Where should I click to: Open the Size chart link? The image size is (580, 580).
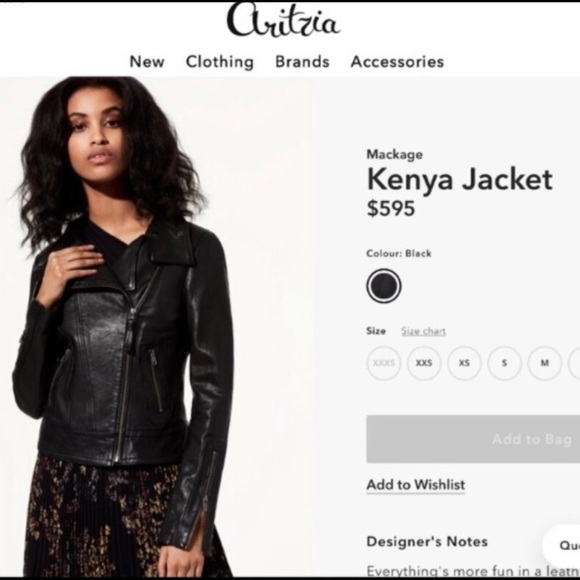(x=424, y=331)
